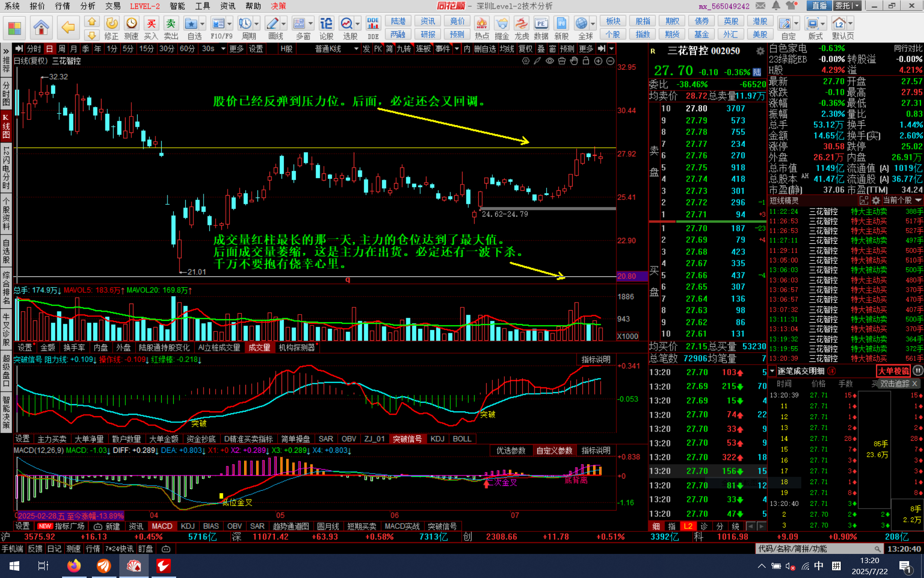The width and height of the screenshot is (924, 578).
Task: Select the 主力买卖 indicator tab
Action: (x=52, y=439)
